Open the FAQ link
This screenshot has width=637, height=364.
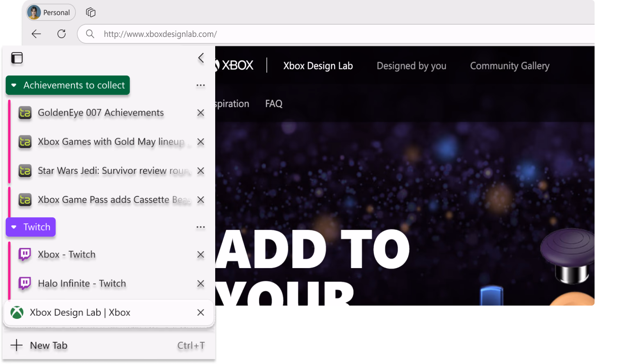(x=274, y=104)
